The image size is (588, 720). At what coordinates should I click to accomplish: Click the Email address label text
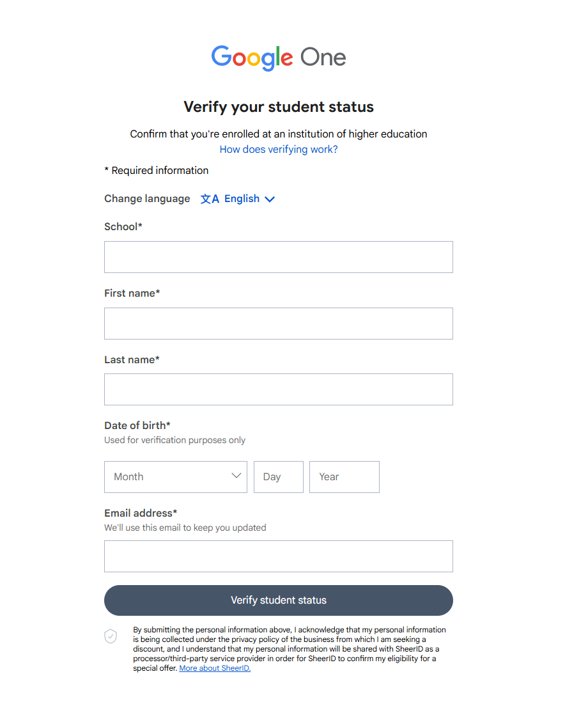click(141, 513)
